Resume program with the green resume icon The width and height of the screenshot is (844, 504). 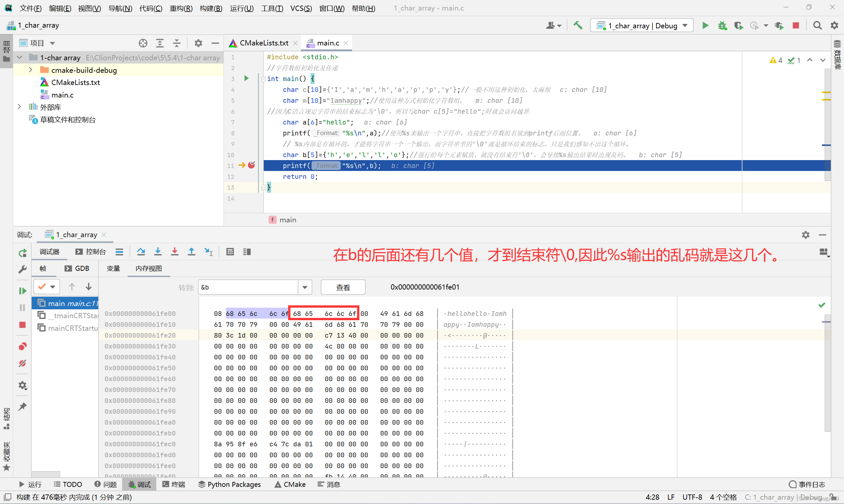22,291
